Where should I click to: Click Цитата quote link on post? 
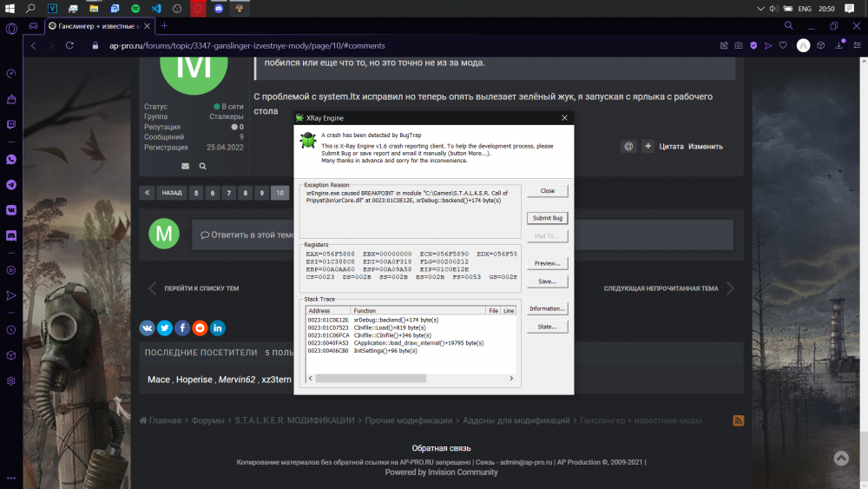pos(672,146)
